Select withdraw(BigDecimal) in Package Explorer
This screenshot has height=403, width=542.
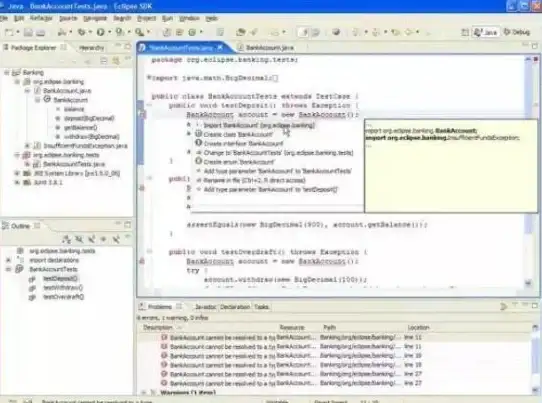92,137
